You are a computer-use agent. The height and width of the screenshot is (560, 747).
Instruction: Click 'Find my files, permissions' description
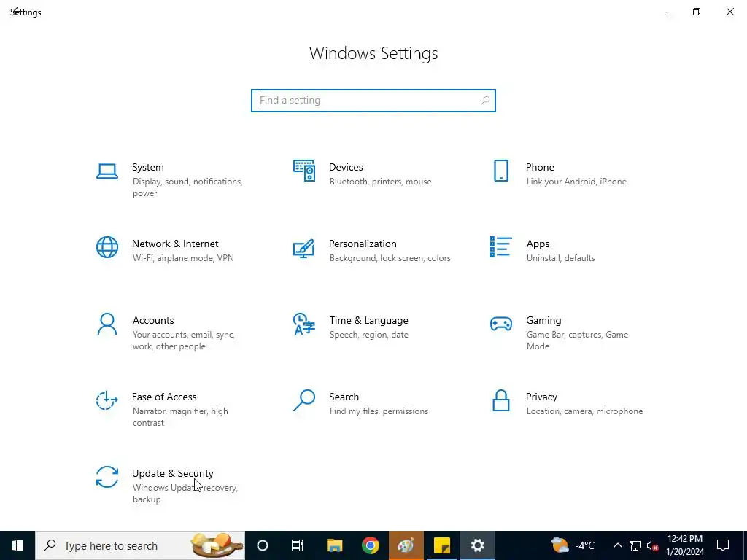(379, 411)
